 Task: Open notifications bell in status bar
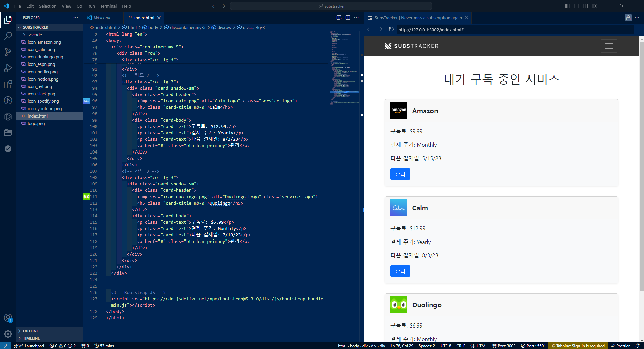637,346
